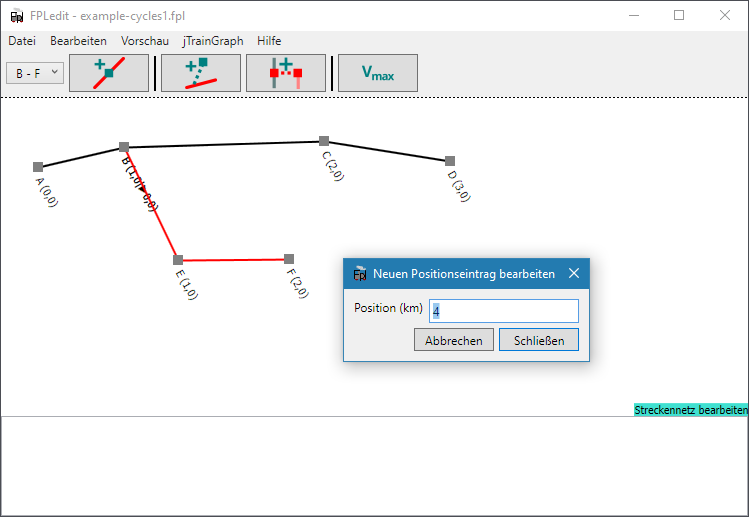Maximize the FPLedit window
This screenshot has height=517, width=749.
point(679,15)
